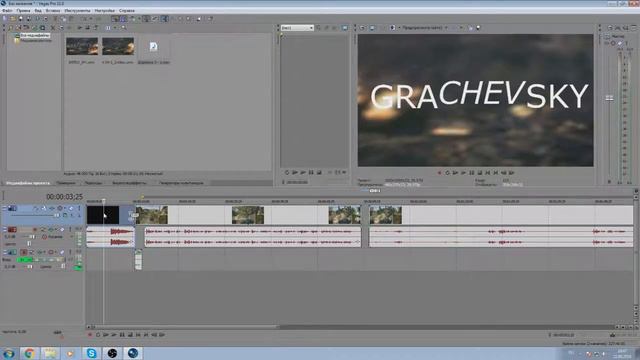Click Project Video Properties icon above preview
The image size is (640, 360).
(x=362, y=28)
